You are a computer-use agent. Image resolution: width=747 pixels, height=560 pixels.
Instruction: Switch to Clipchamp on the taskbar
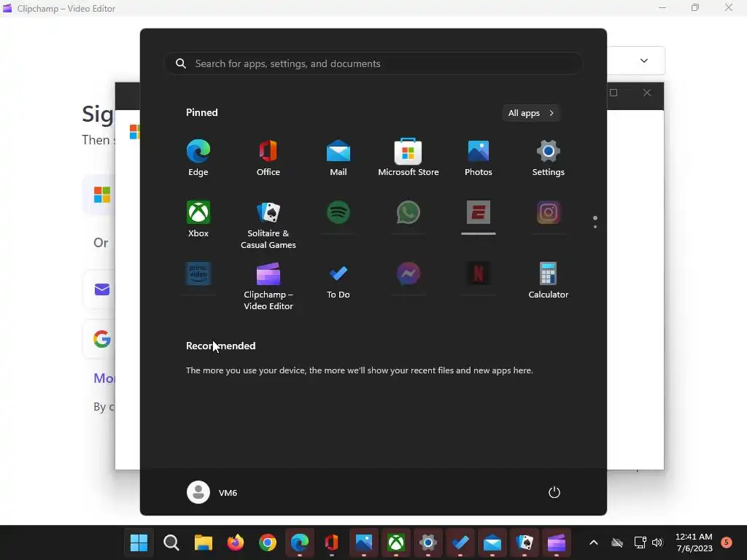(557, 542)
